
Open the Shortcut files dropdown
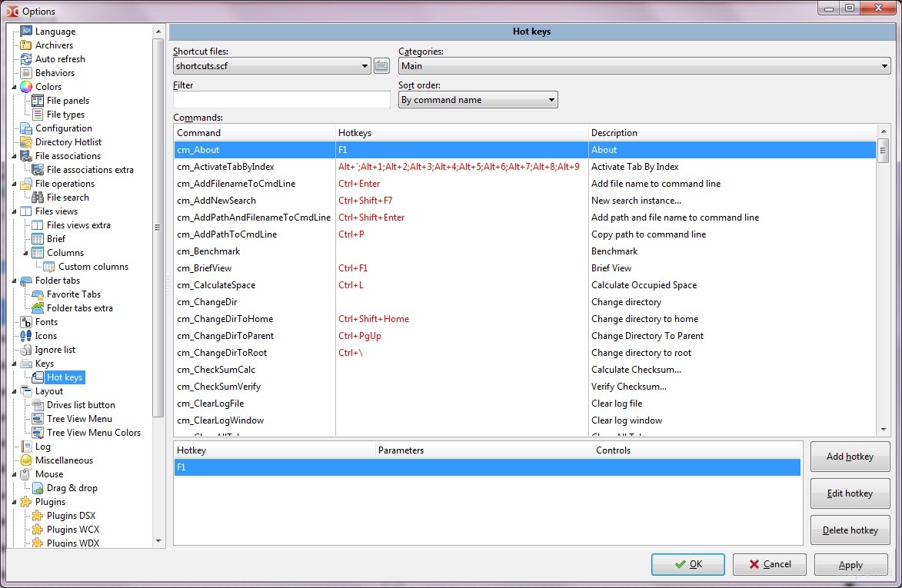365,67
